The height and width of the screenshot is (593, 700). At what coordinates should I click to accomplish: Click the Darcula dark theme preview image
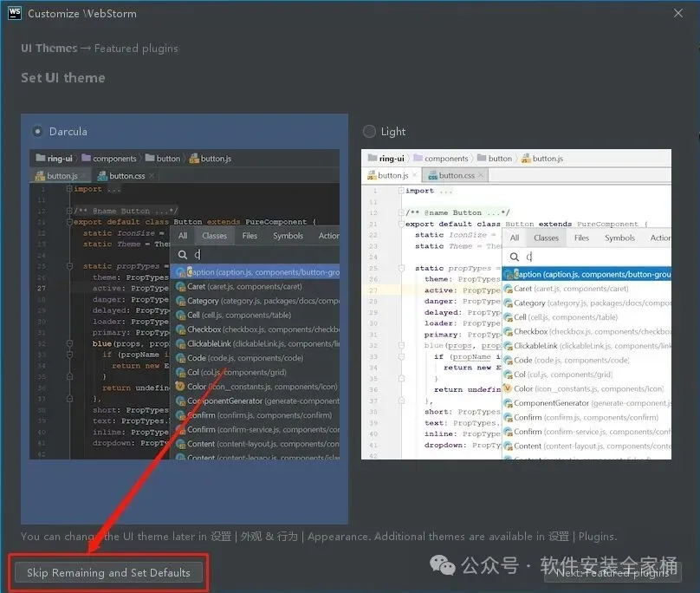coord(185,304)
